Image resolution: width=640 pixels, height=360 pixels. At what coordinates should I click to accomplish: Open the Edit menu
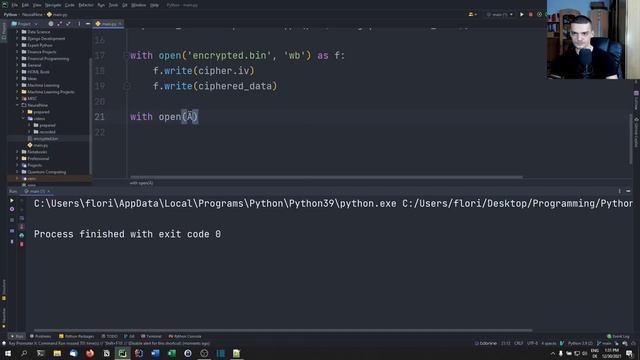[25, 5]
